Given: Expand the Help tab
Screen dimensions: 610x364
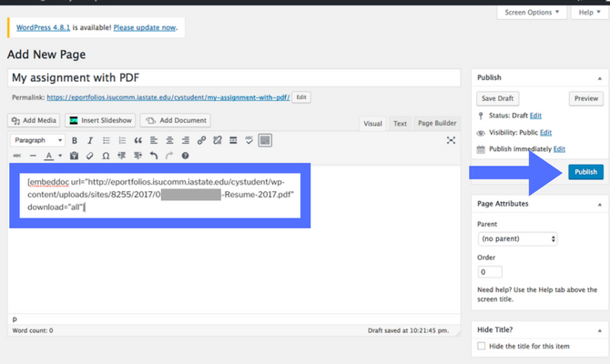Looking at the screenshot, I should pyautogui.click(x=589, y=13).
